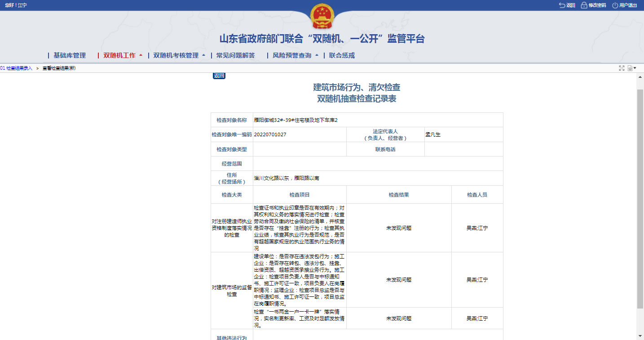The width and height of the screenshot is (644, 340).
Task: Select 住所(经营场所) label cell
Action: coord(232,178)
